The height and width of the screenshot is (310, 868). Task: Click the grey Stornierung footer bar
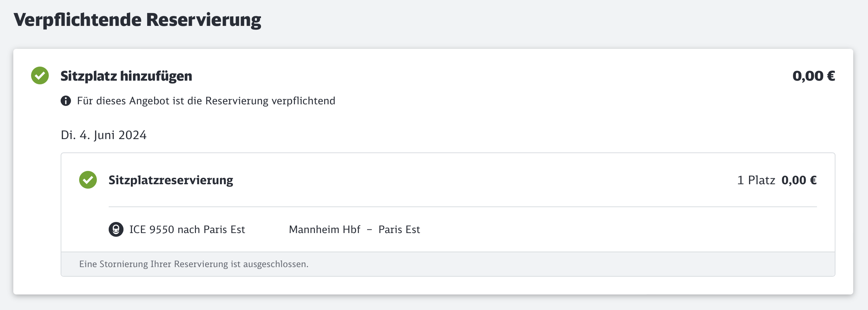click(x=448, y=264)
